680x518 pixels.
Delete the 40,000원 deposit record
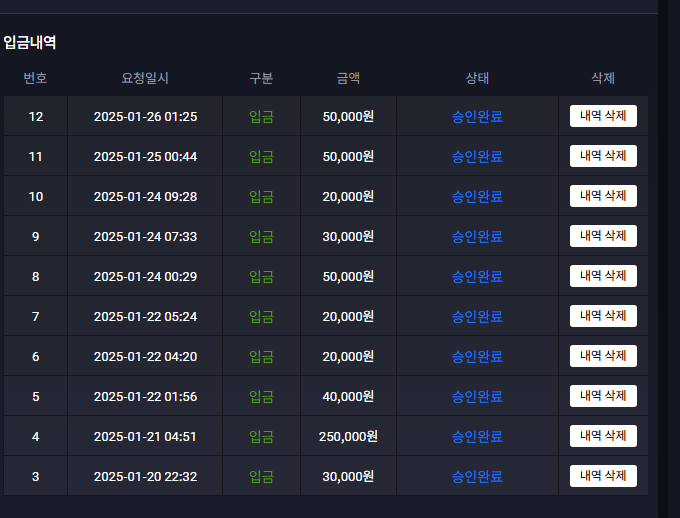(603, 396)
